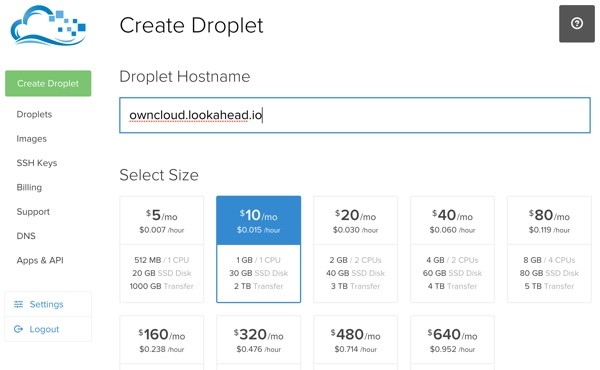
Task: Focus the Droplet Hostname input field
Action: click(355, 115)
